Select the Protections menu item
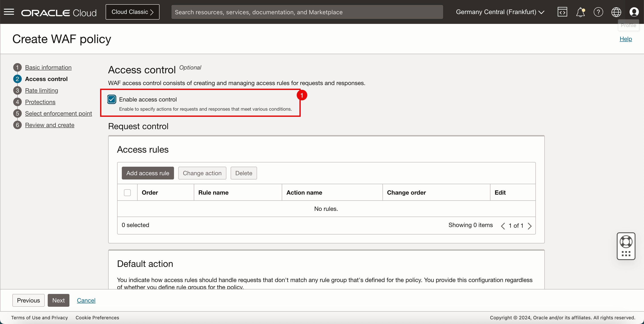 click(x=40, y=102)
